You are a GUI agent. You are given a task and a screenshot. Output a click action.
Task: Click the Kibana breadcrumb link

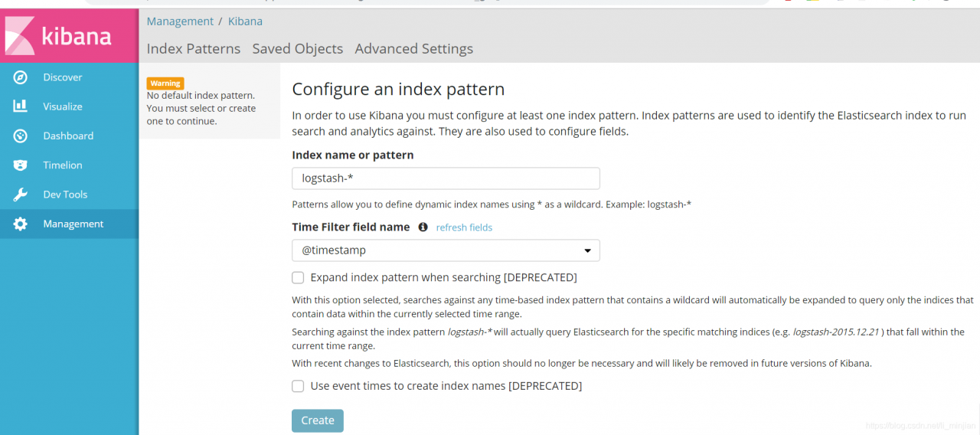(245, 21)
